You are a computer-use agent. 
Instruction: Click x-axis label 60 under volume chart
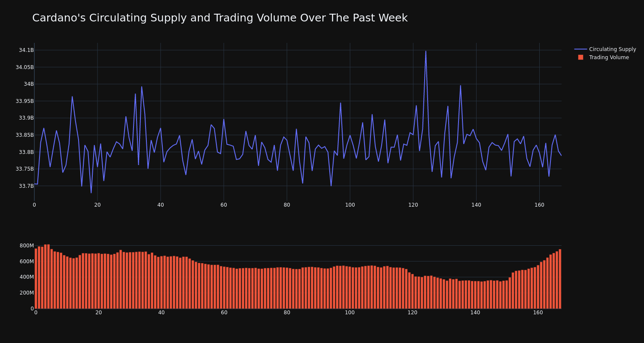coord(224,313)
